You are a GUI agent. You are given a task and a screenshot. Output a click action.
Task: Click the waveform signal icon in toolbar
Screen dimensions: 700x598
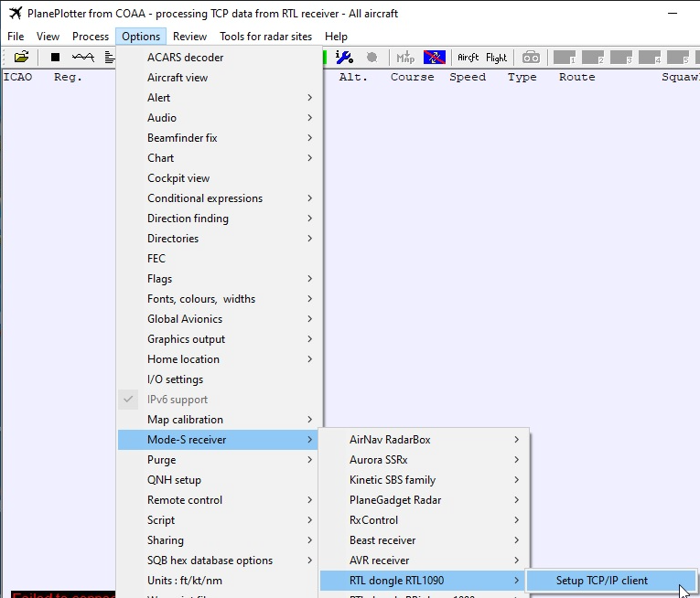click(83, 57)
